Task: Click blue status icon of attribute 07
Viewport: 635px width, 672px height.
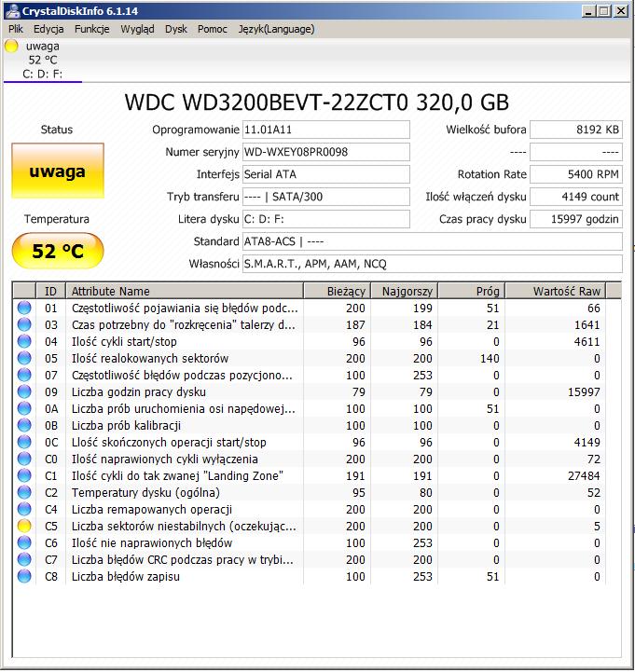Action: (x=24, y=375)
